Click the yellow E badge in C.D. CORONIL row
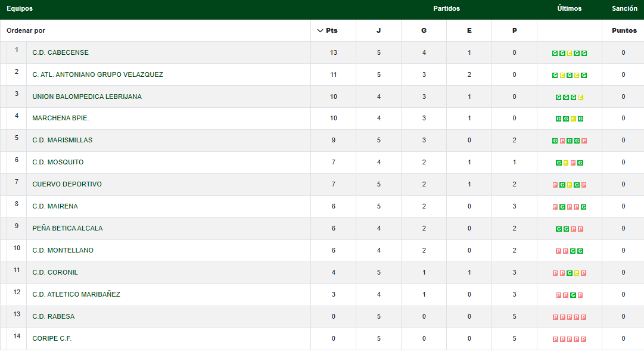 [x=577, y=273]
